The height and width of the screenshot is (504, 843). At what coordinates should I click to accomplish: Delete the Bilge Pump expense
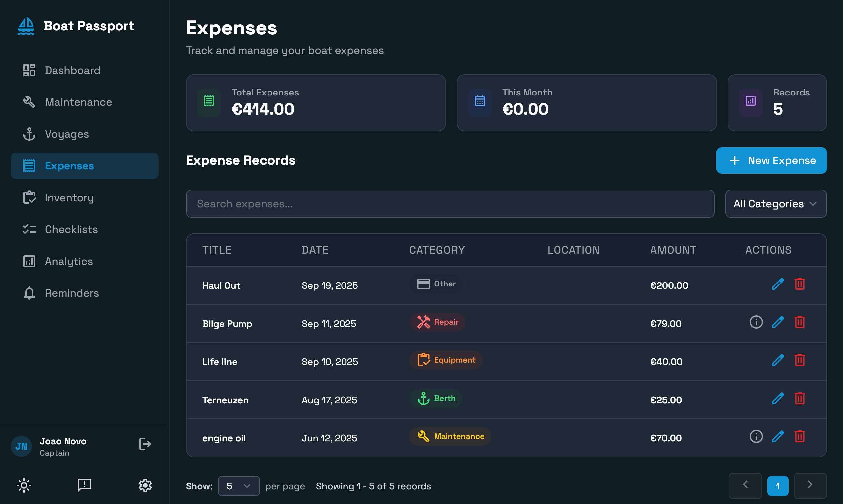[800, 322]
